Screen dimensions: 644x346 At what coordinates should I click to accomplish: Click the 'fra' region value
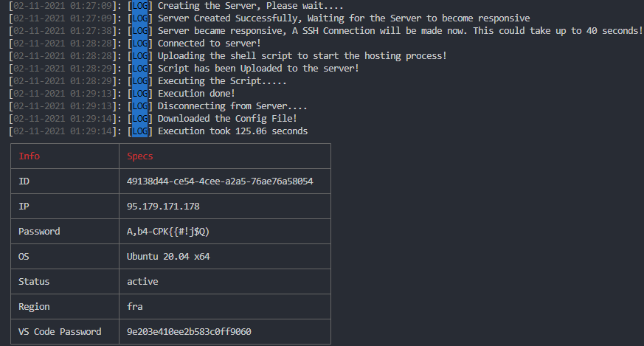[x=135, y=307]
